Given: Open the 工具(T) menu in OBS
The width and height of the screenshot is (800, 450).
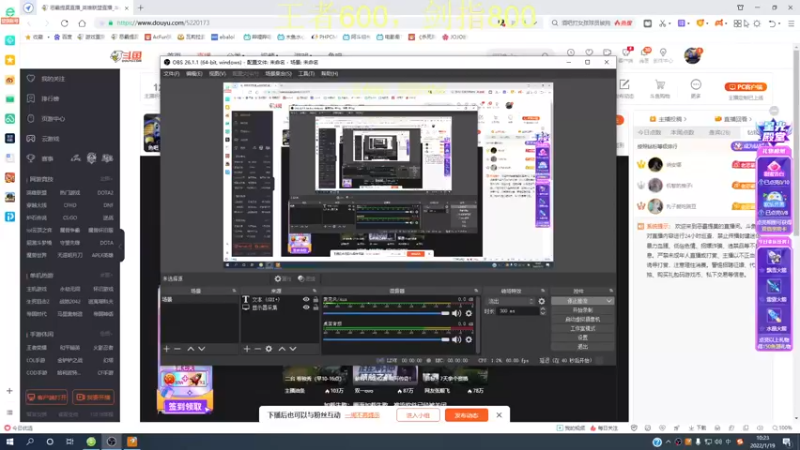Looking at the screenshot, I should (306, 74).
